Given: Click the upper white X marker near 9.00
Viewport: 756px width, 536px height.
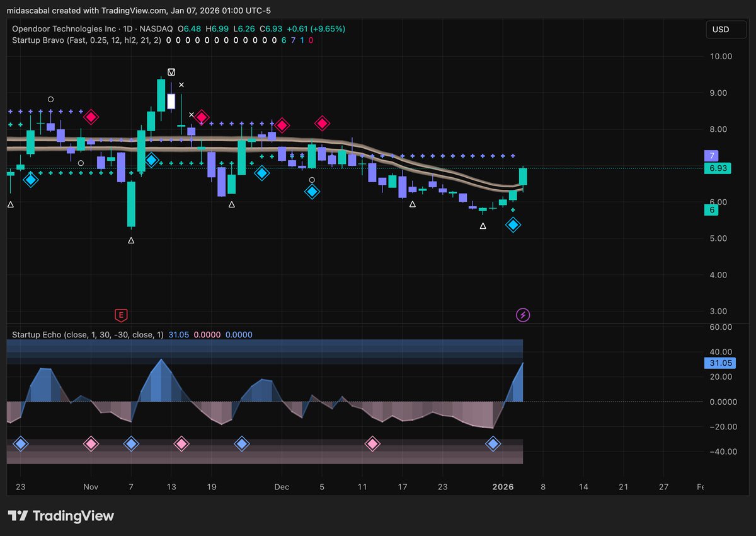Looking at the screenshot, I should [181, 84].
